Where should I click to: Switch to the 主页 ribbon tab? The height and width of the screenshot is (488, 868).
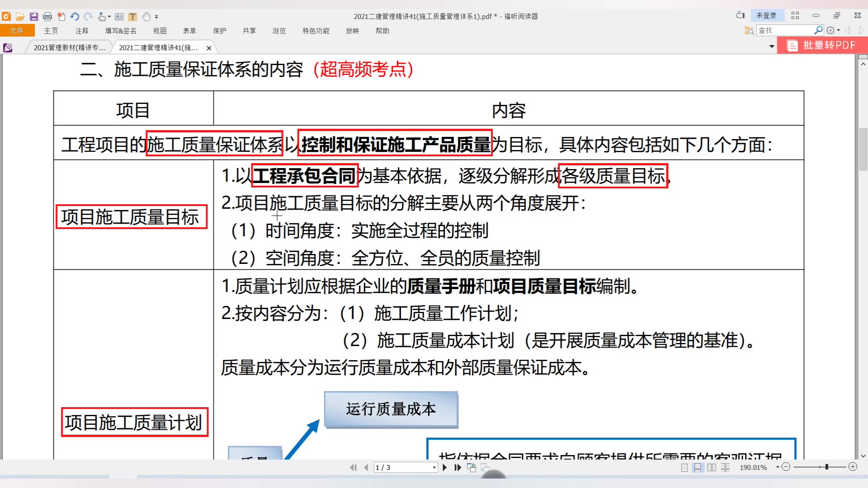click(x=51, y=31)
